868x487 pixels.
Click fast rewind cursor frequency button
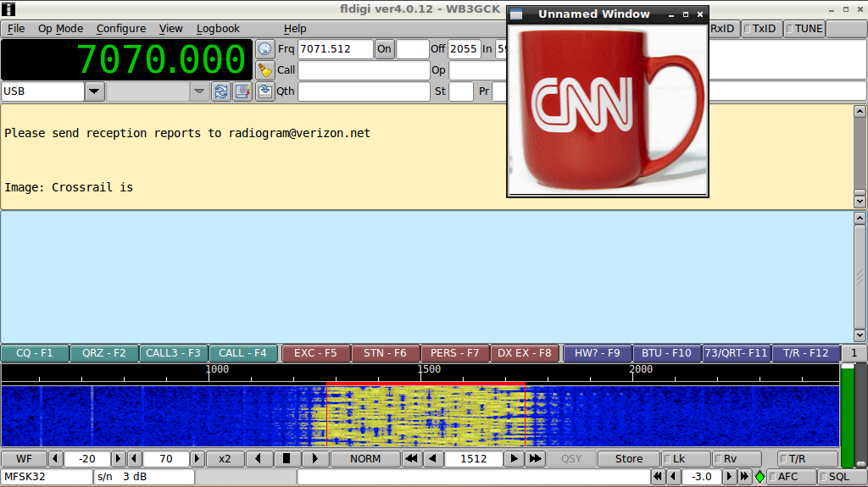pos(411,459)
